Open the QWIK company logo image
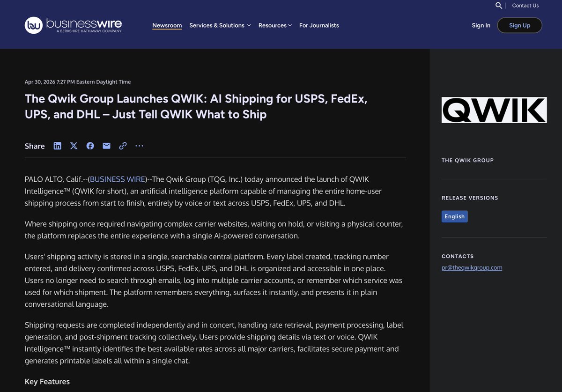 [x=494, y=110]
